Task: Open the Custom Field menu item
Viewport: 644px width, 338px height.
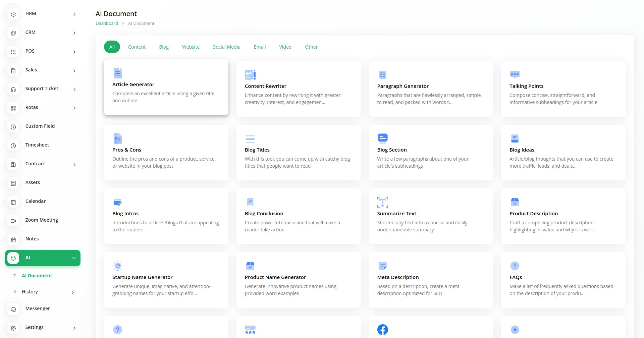Action: 43,126
